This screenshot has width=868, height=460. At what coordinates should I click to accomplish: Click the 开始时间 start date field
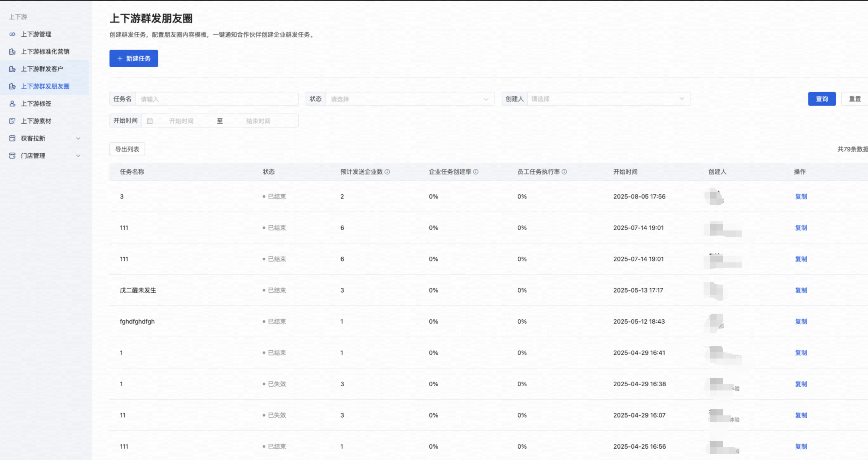click(x=181, y=121)
